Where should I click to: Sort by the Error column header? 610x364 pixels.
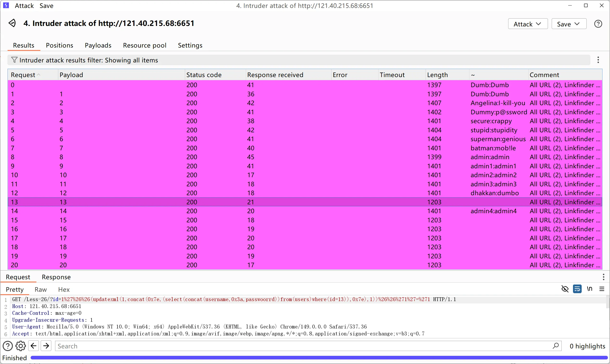click(x=355, y=75)
